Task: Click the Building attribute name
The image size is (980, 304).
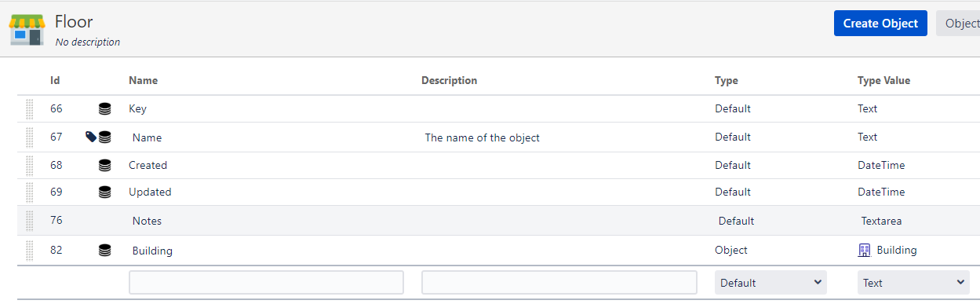Action: pos(152,251)
